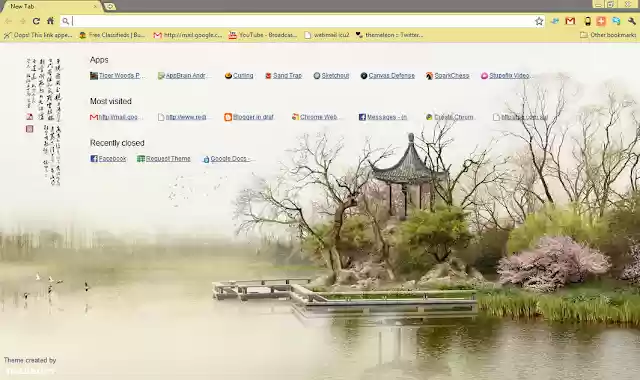Launch the Sketchout app
This screenshot has width=640, height=380.
coord(331,76)
